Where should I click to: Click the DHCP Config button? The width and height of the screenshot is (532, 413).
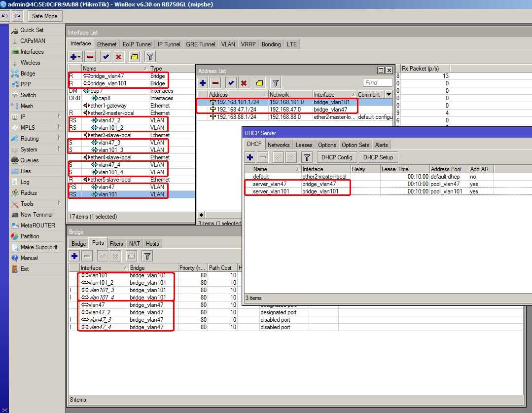point(337,157)
